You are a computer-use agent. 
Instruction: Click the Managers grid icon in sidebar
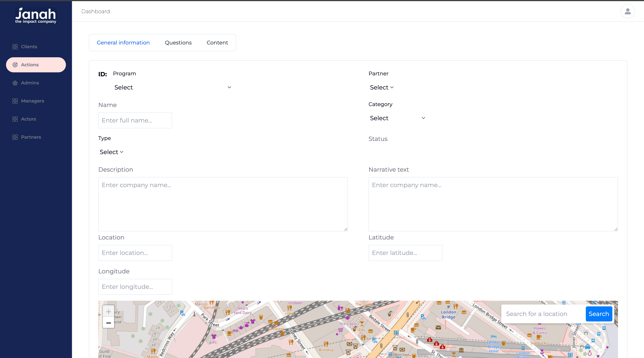tap(15, 101)
